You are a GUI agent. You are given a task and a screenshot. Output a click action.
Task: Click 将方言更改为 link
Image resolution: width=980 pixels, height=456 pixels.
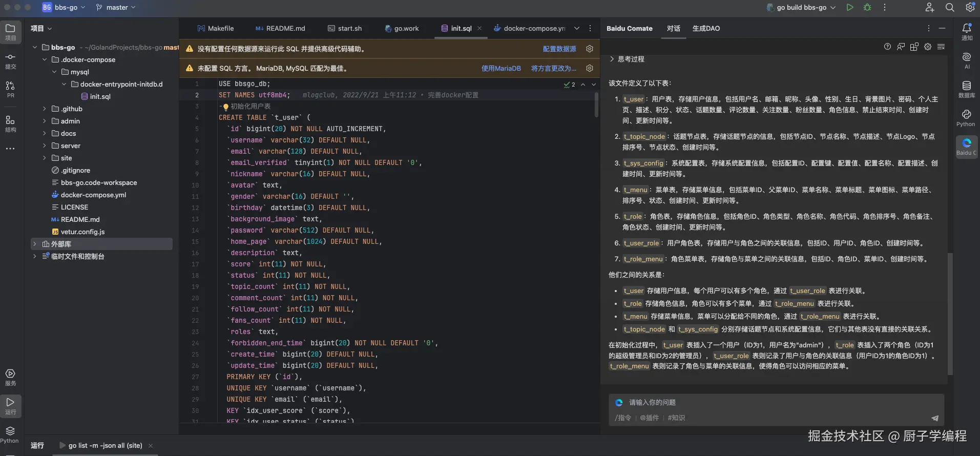(x=554, y=68)
